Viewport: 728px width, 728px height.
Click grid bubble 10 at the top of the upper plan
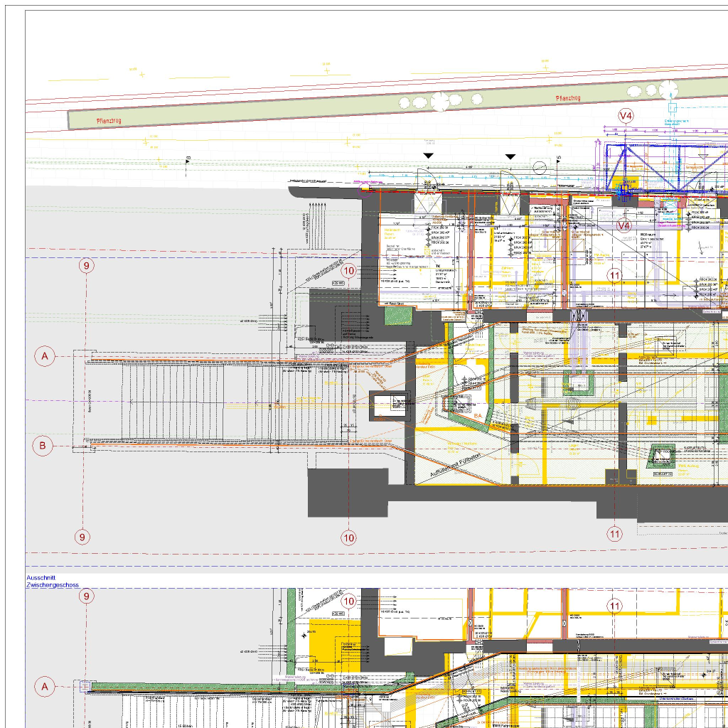point(348,271)
